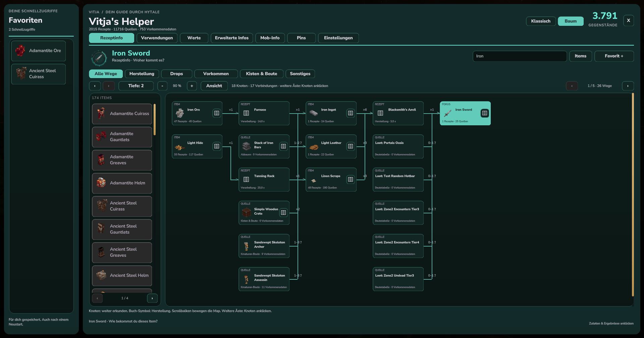Open Ancient Steel Cuirass favorite shortcut

tap(39, 74)
